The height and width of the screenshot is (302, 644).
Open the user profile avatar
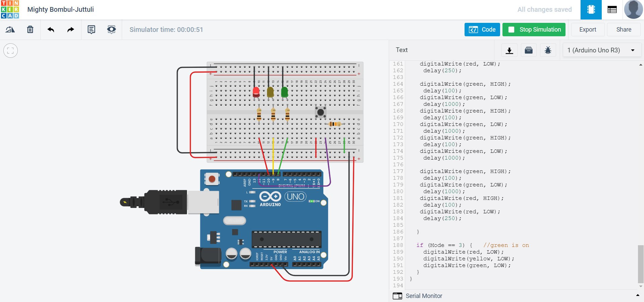[633, 9]
